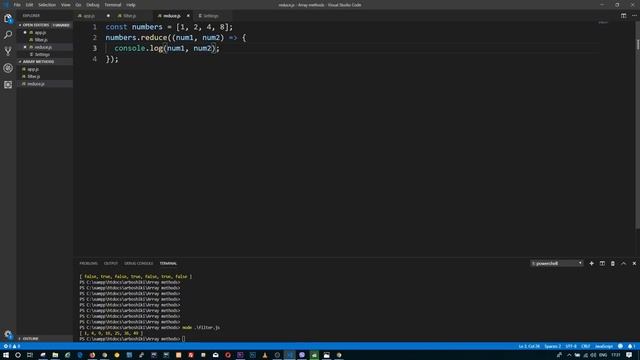The image size is (640, 360).
Task: Close the terminal panel
Action: click(634, 263)
